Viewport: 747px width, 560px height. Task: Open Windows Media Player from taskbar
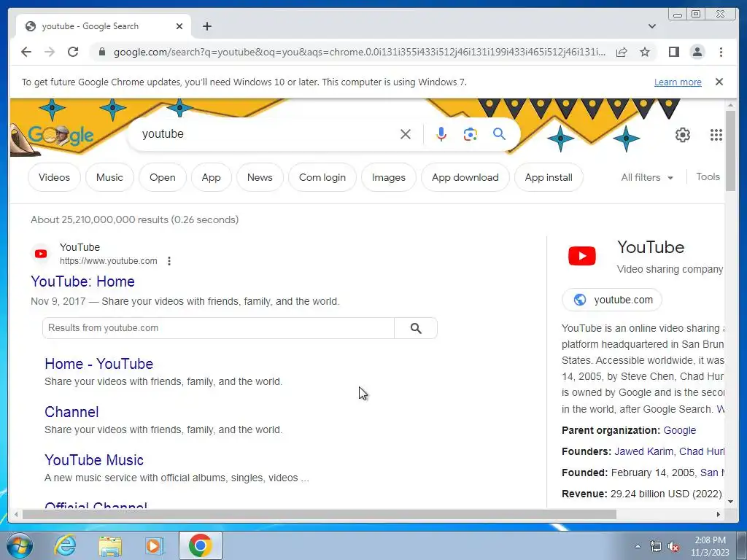coord(154,545)
